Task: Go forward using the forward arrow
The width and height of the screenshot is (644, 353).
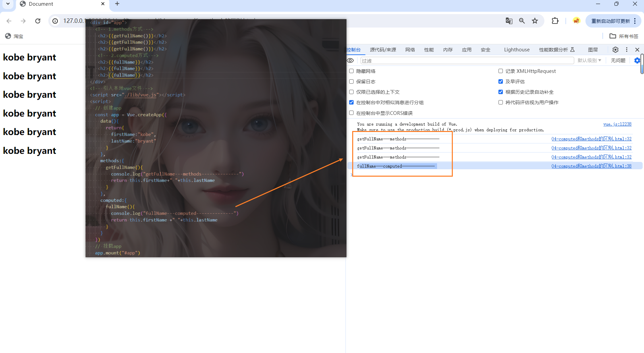Action: (23, 21)
